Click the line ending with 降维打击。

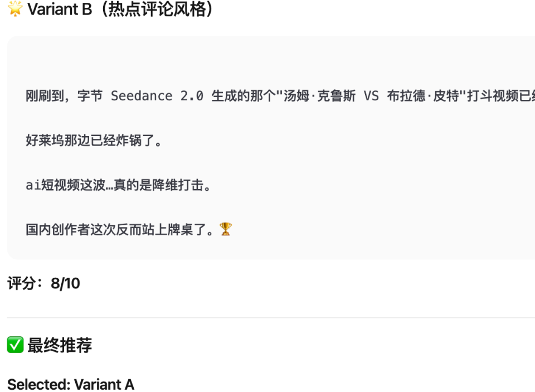point(119,185)
